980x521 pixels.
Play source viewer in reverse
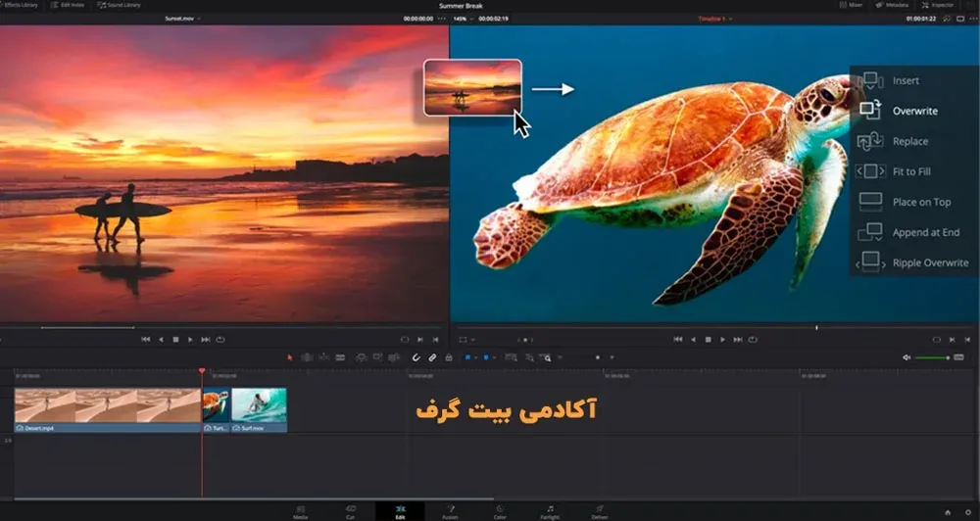tap(161, 339)
